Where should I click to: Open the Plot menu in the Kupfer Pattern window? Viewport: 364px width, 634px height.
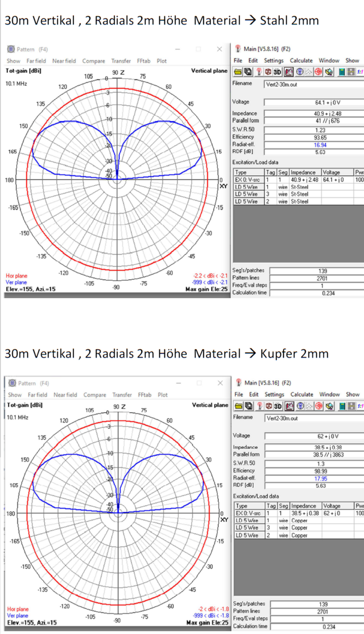click(162, 395)
